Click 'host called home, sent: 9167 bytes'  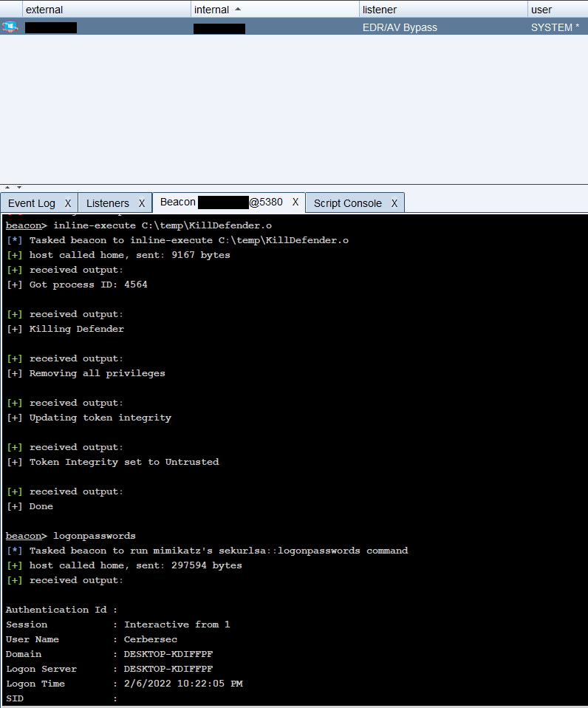click(119, 255)
